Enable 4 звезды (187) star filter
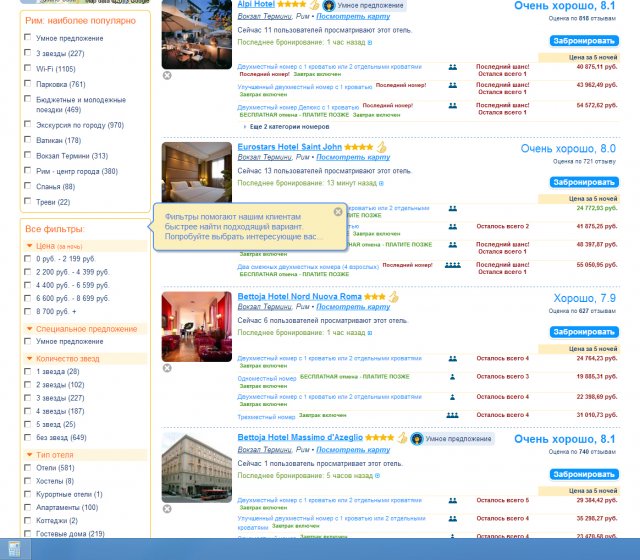This screenshot has height=560, width=640. click(x=27, y=411)
